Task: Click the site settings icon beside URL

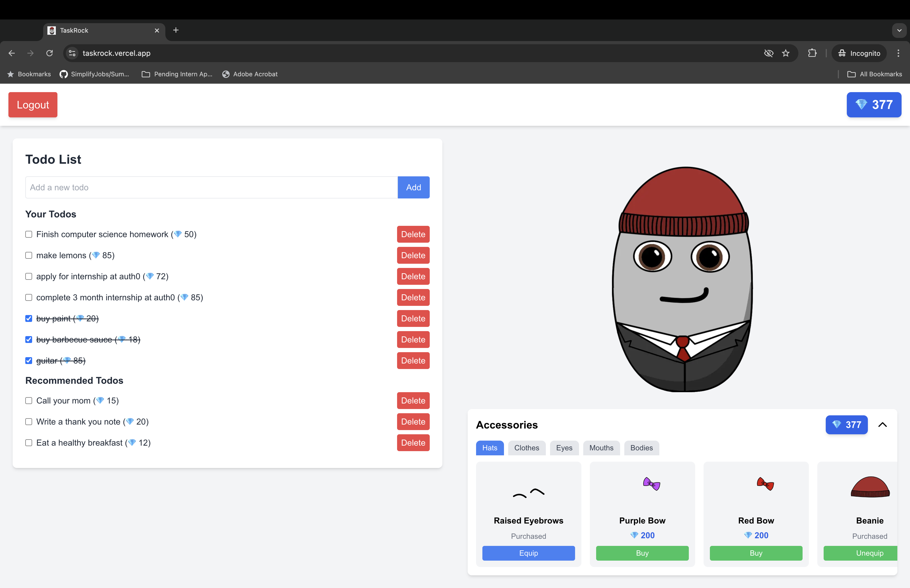Action: click(x=72, y=53)
